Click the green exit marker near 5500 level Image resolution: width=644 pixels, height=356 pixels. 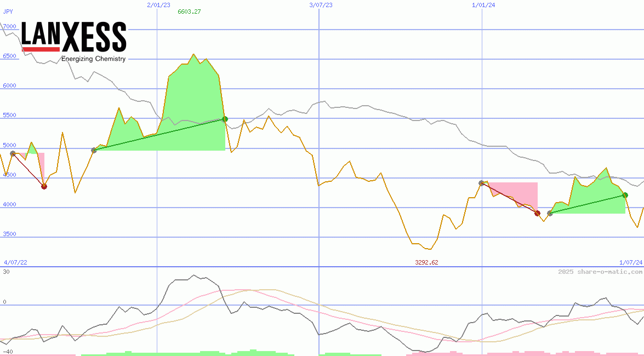pyautogui.click(x=225, y=119)
